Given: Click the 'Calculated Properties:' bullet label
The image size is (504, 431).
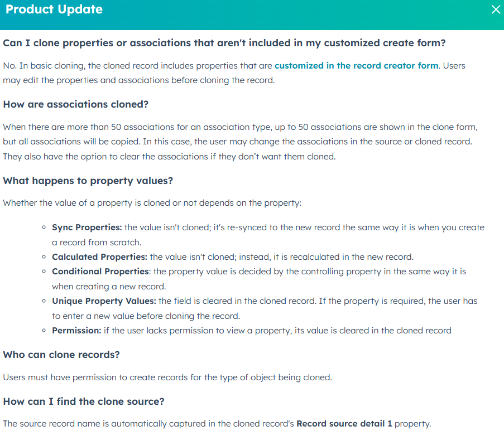Looking at the screenshot, I should tap(99, 257).
